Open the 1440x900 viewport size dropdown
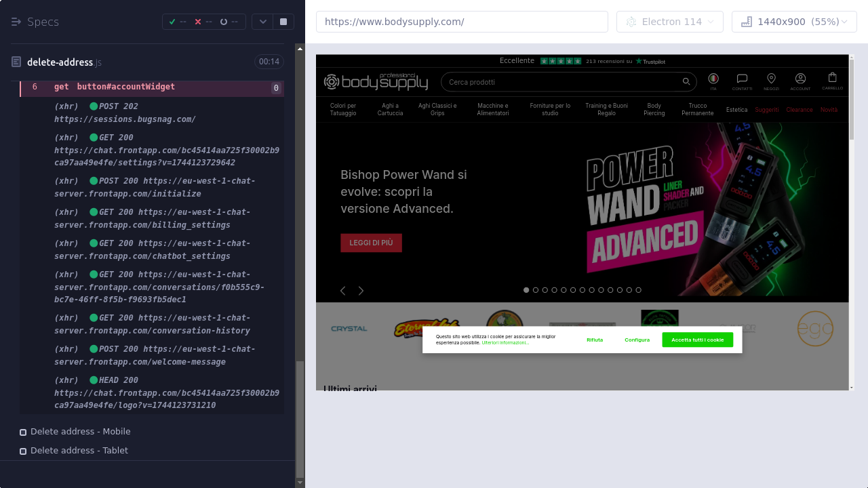The width and height of the screenshot is (868, 488). pos(794,22)
